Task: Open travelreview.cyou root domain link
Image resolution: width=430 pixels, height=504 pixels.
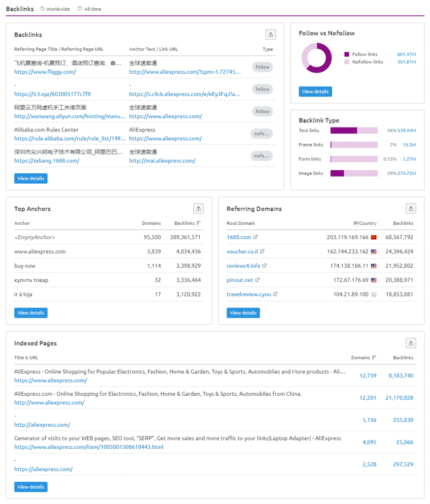Action: tap(249, 294)
